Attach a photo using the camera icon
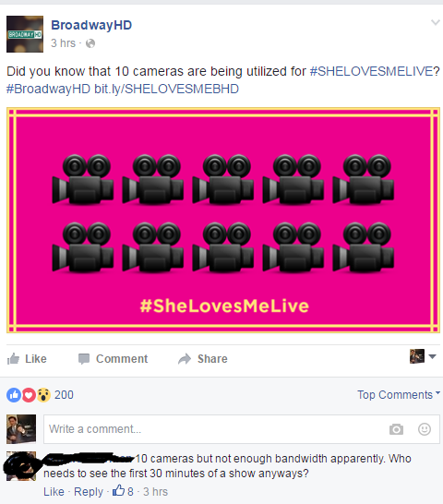443x504 pixels. tap(396, 429)
